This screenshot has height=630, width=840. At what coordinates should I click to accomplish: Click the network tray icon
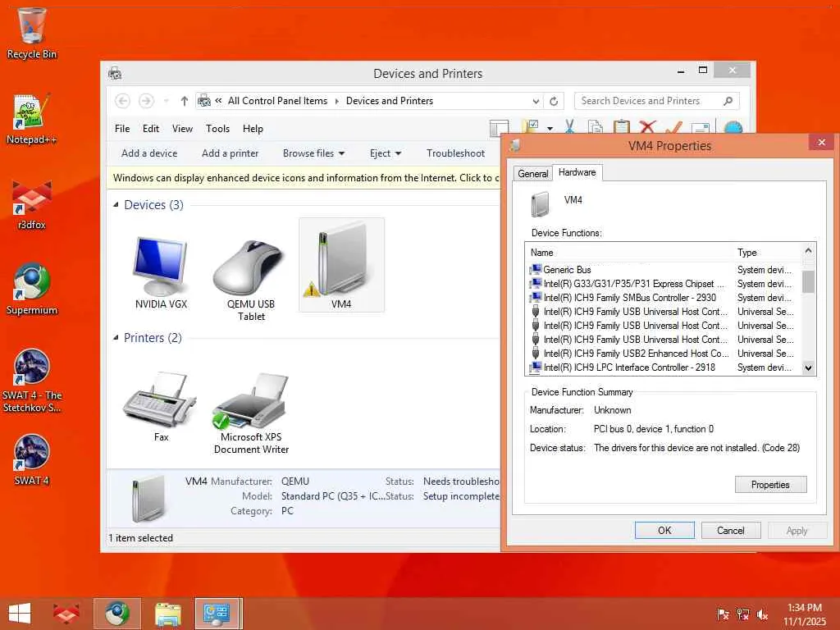(x=742, y=614)
